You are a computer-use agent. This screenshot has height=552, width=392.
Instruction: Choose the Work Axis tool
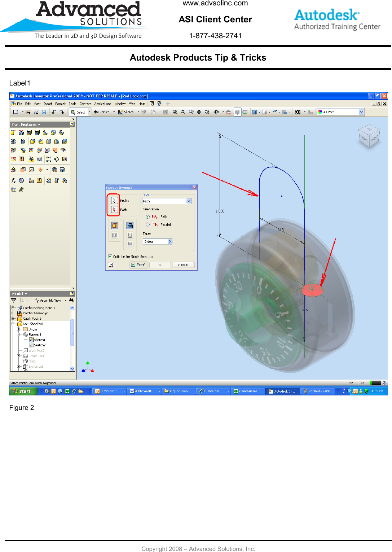coord(31,170)
